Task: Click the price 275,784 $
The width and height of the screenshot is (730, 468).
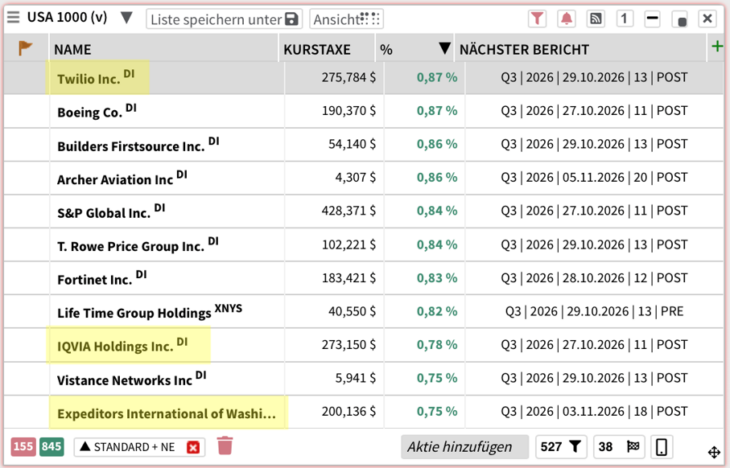Action: pyautogui.click(x=349, y=77)
